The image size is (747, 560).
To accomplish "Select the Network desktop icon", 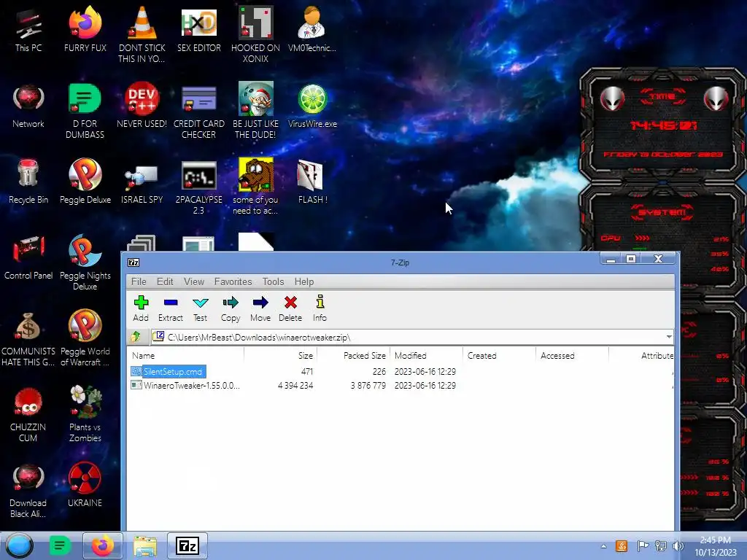I will [x=28, y=106].
